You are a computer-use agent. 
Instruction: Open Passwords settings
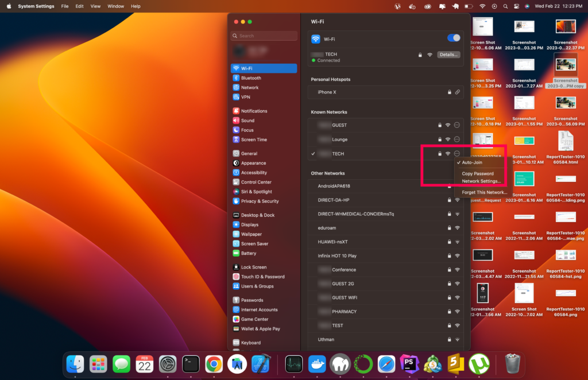click(x=264, y=300)
